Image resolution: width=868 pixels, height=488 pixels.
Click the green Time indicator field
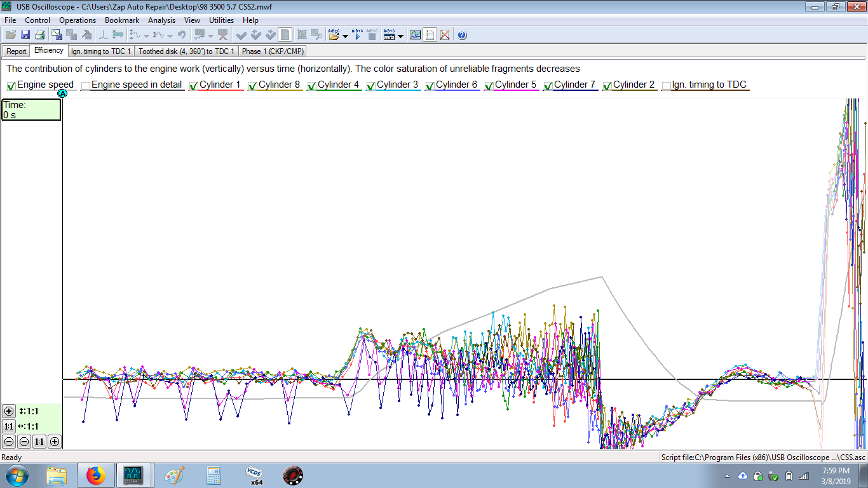click(x=31, y=109)
